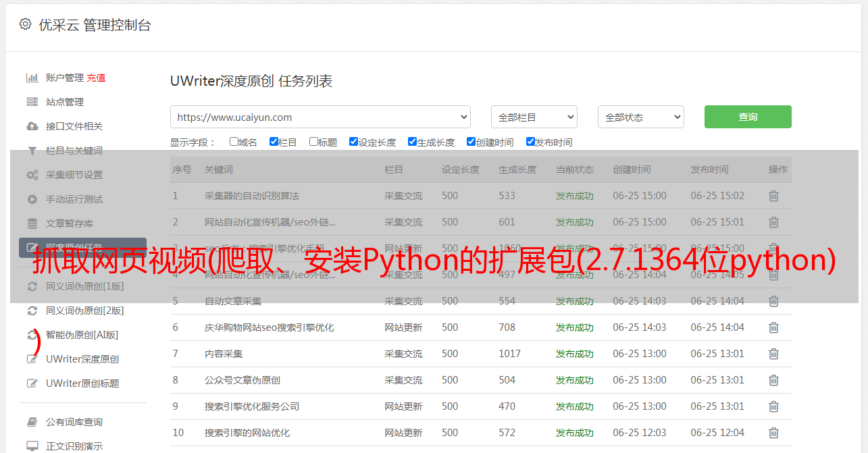Image resolution: width=868 pixels, height=453 pixels.
Task: Click the 同义词伪原创[1版] refresh icon
Action: pos(32,286)
